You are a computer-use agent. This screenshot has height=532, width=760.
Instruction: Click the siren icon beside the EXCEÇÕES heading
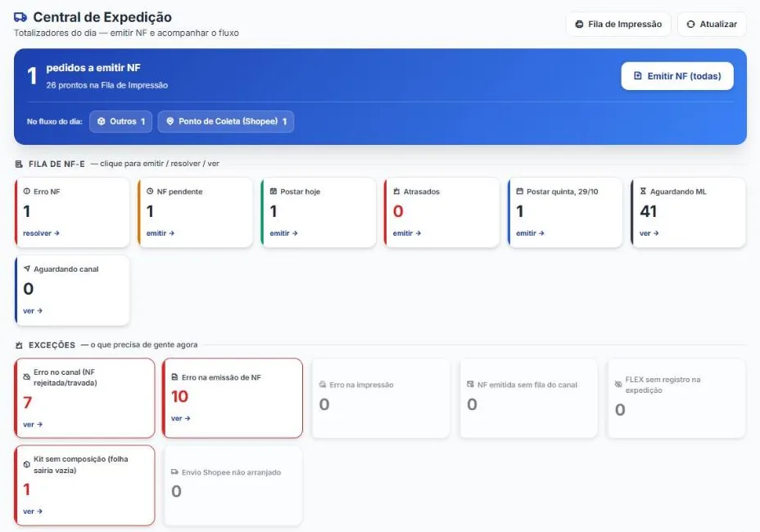click(19, 345)
